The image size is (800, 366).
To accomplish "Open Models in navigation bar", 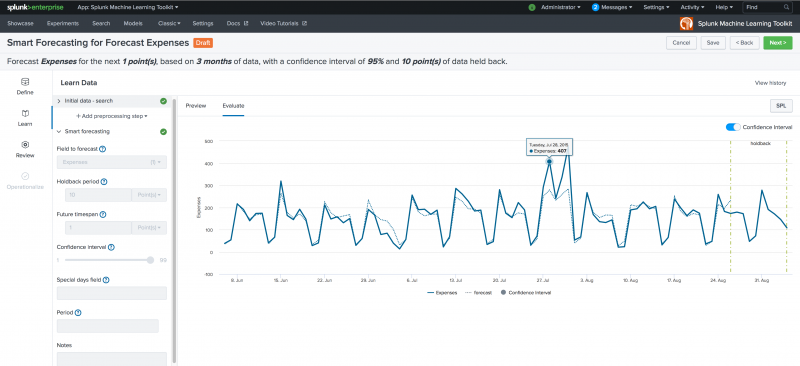I will click(133, 23).
